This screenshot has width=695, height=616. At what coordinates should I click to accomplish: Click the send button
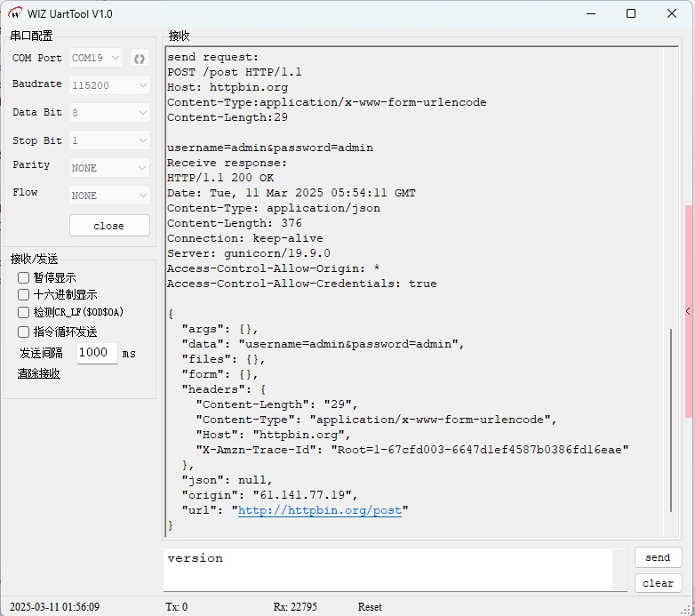pos(658,557)
